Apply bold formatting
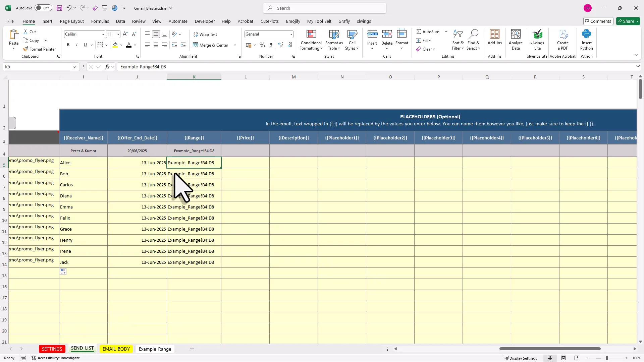The image size is (644, 362). (68, 45)
